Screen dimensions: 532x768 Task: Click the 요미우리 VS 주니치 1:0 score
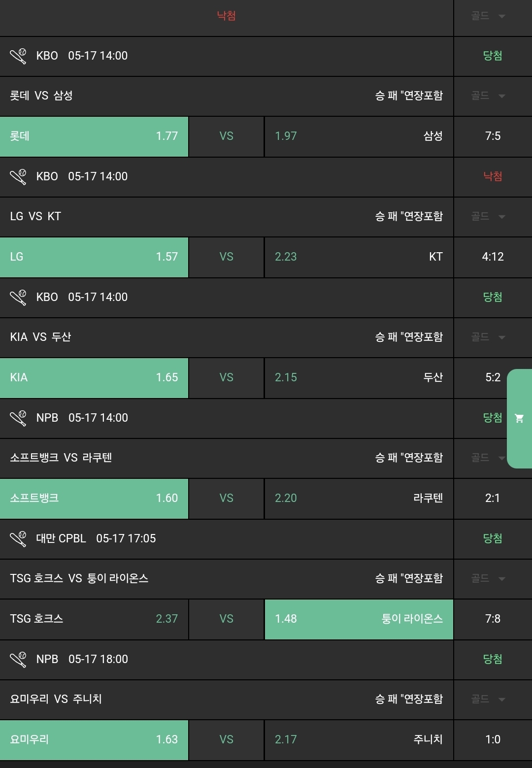[x=493, y=740]
